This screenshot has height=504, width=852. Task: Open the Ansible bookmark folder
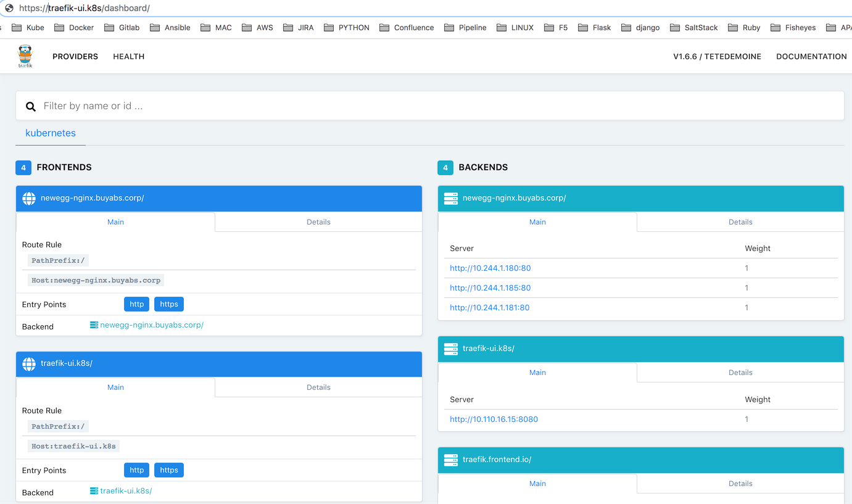170,28
